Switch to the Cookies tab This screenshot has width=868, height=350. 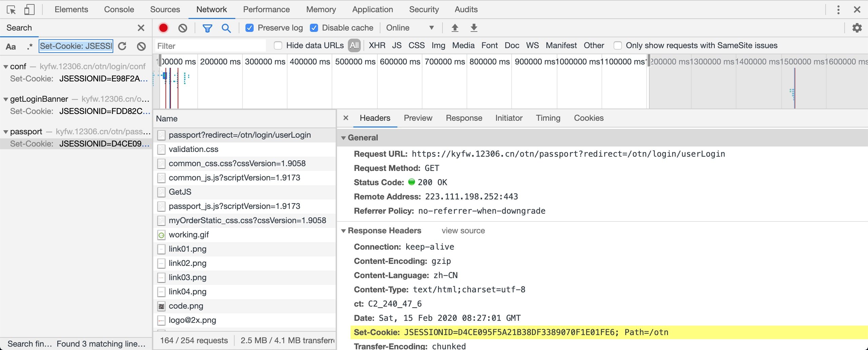(589, 118)
